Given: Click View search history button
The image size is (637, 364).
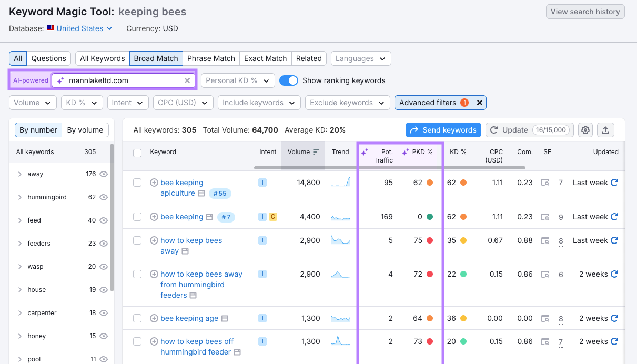Looking at the screenshot, I should click(585, 12).
